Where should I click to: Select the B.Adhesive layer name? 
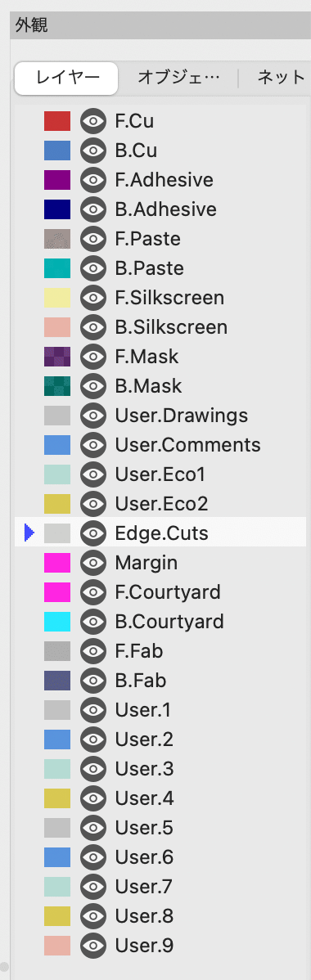click(x=166, y=209)
